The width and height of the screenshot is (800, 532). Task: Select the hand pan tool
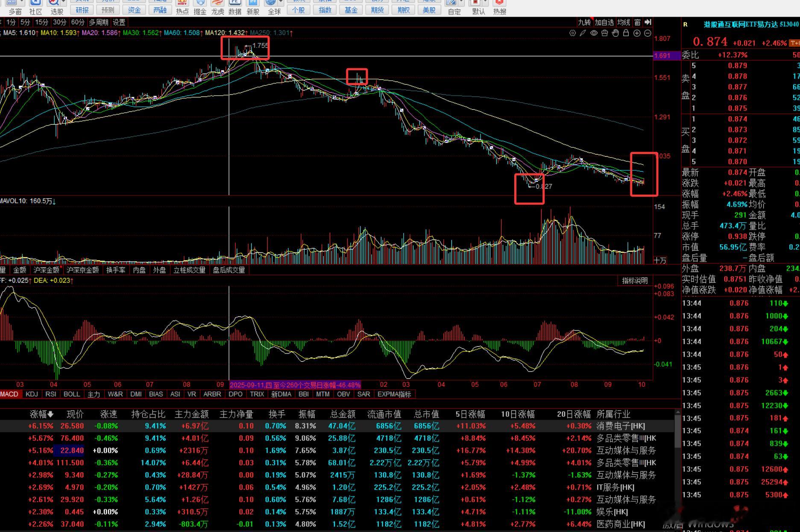[x=615, y=33]
